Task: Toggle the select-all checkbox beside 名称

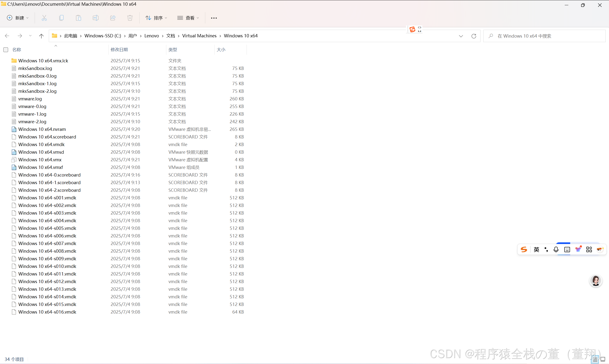Action: (x=6, y=50)
